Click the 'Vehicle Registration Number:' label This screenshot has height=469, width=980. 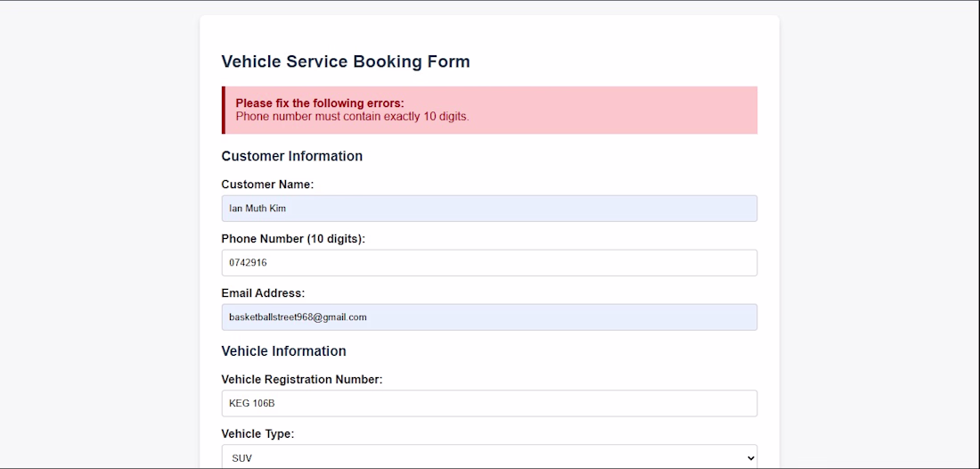click(x=302, y=380)
